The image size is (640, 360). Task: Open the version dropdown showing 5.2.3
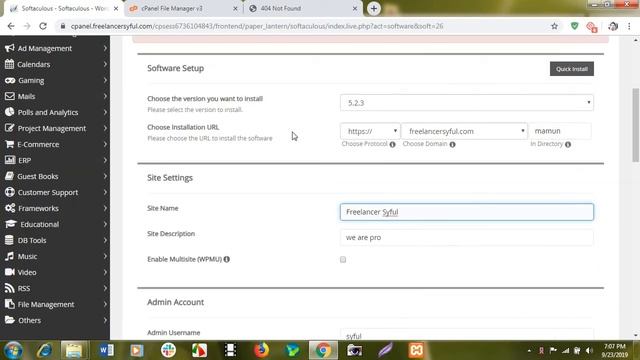coord(467,103)
